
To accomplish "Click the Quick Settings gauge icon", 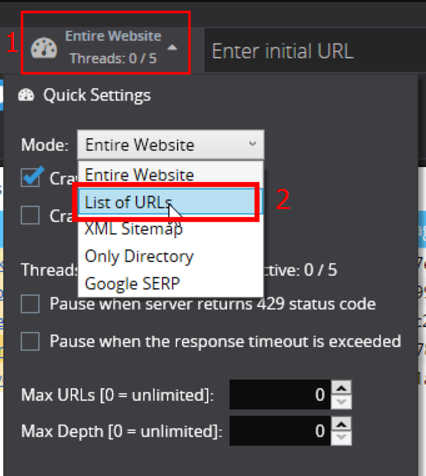I will point(26,95).
